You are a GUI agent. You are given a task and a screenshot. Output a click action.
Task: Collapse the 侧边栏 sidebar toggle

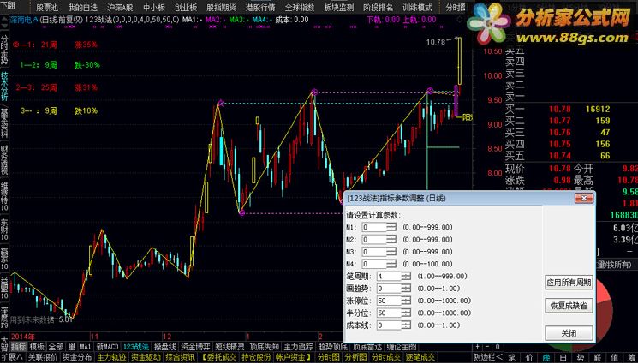(487, 357)
